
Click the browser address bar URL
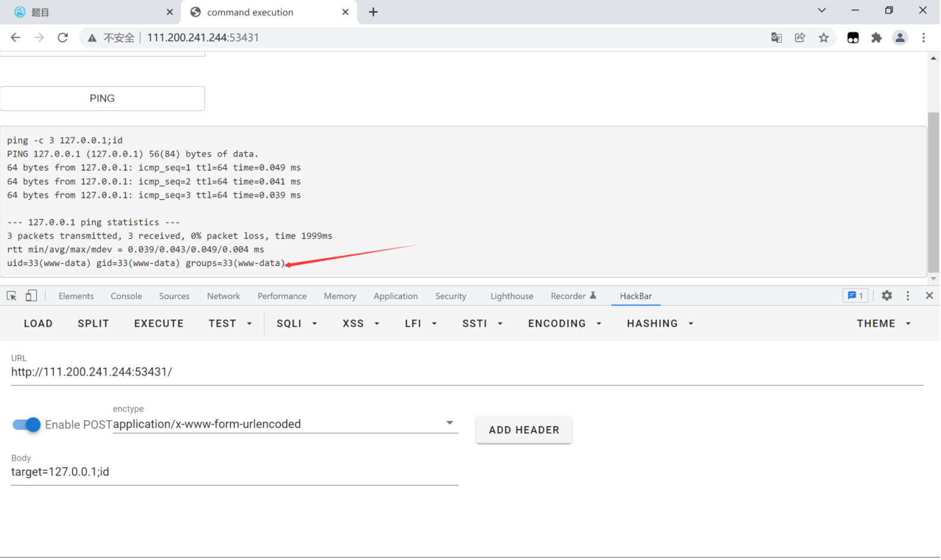click(203, 38)
